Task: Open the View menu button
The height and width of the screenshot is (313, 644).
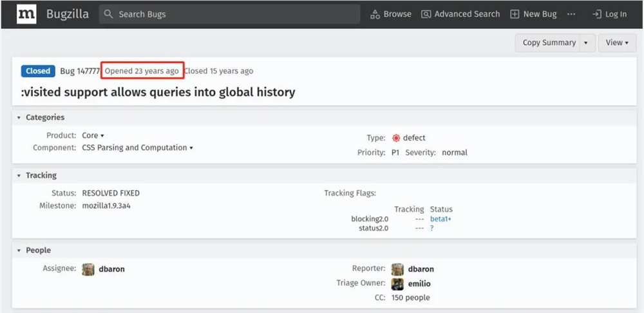Action: click(617, 43)
